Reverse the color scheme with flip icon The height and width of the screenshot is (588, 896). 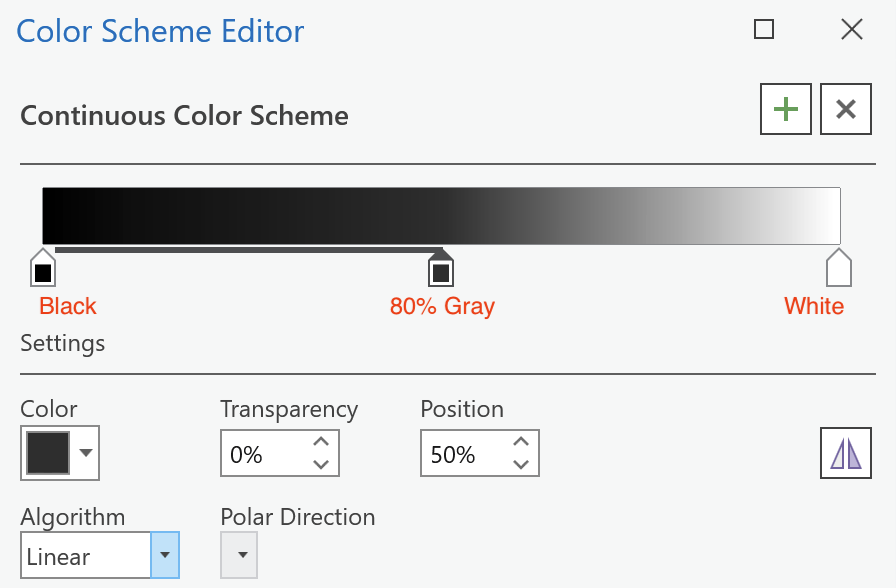pos(846,453)
